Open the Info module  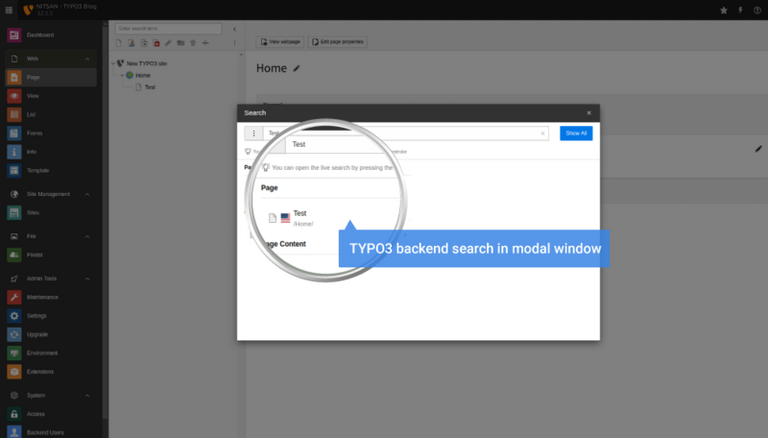[50, 151]
